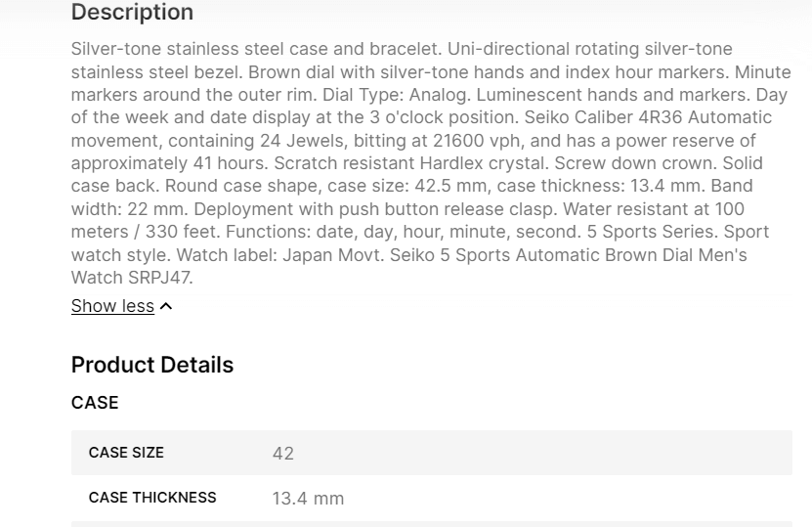Click the case size value 42
Image resolution: width=812 pixels, height=527 pixels.
(282, 454)
